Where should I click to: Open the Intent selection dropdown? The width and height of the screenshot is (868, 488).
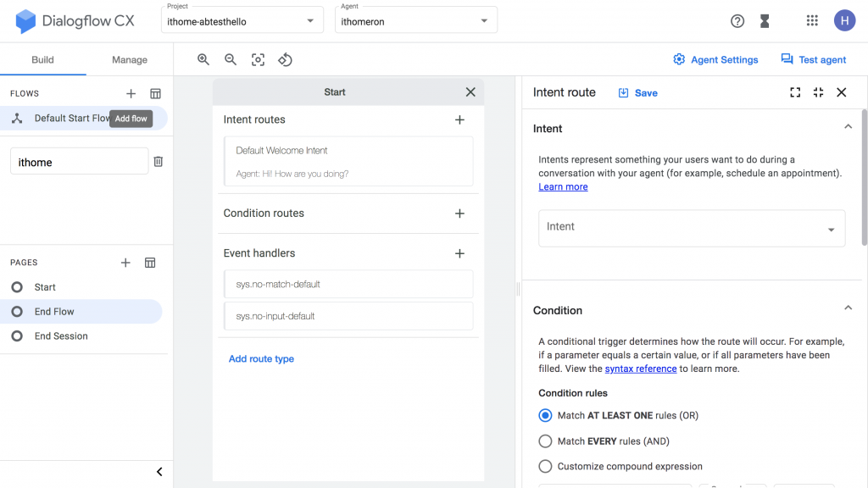[692, 228]
